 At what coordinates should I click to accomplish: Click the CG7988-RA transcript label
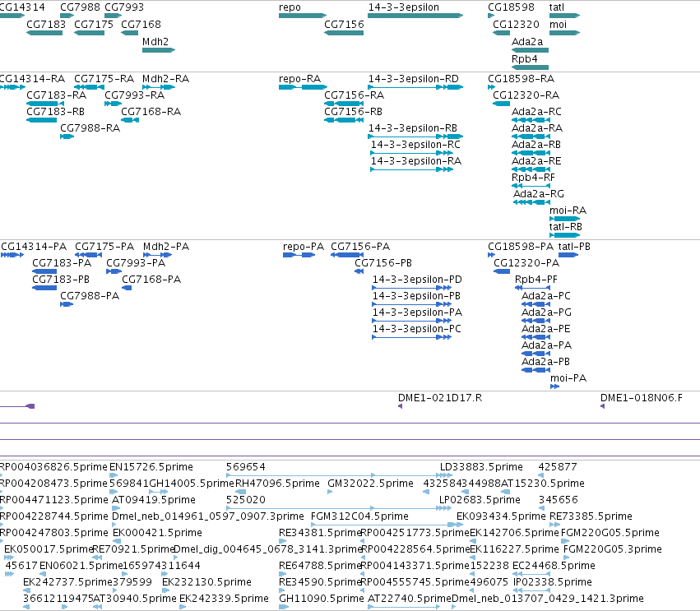pyautogui.click(x=90, y=128)
